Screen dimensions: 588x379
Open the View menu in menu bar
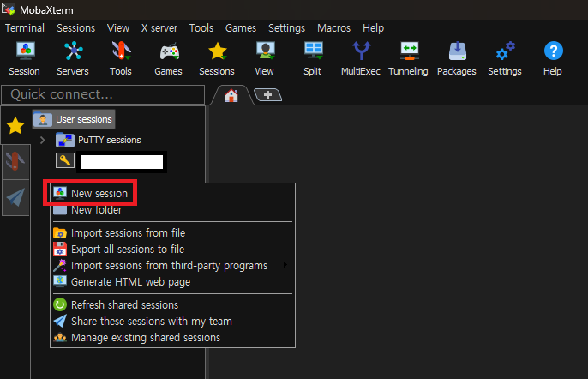coord(118,28)
